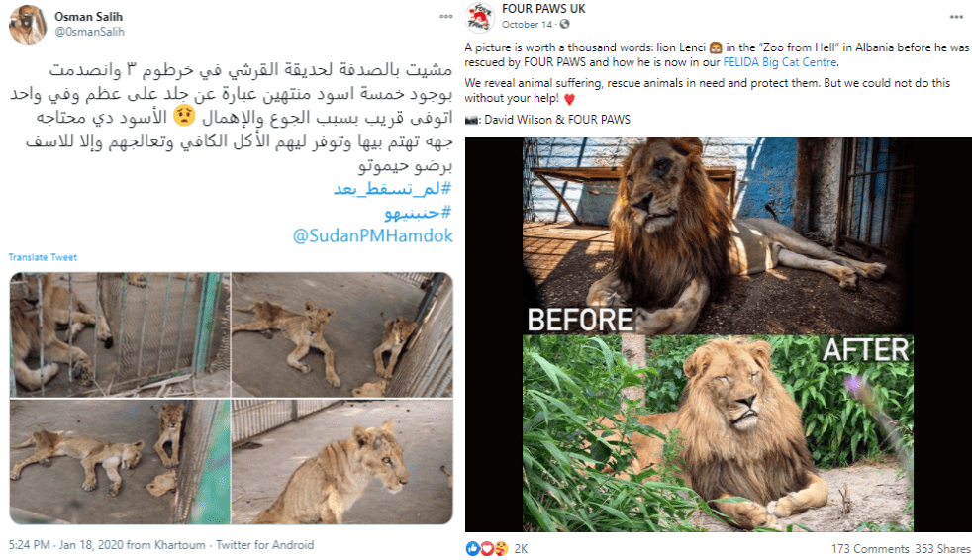Open the 173 Comments count
The image size is (972, 560).
pyautogui.click(x=870, y=549)
